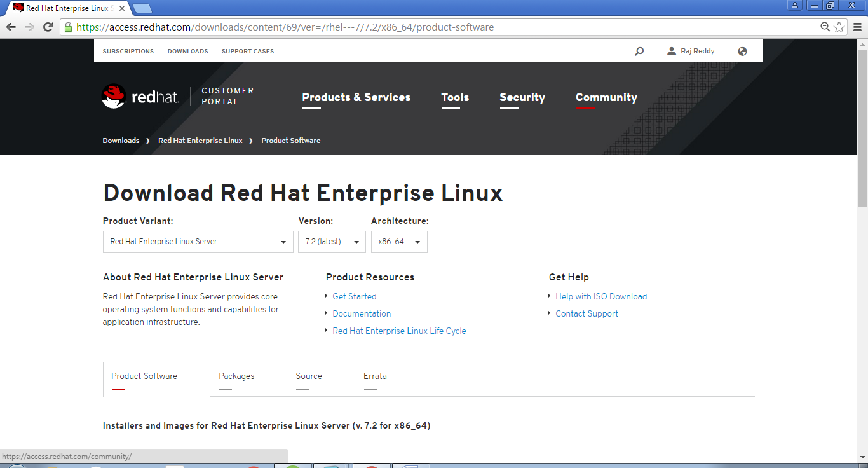Open the Community menu
The image size is (868, 468).
tap(606, 98)
